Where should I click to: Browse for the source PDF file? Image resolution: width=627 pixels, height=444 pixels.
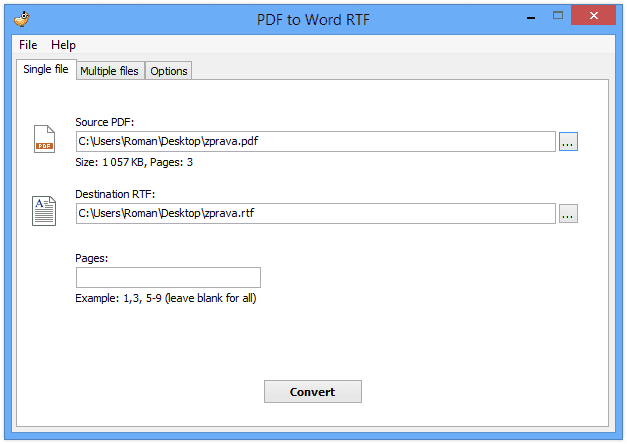(x=568, y=142)
